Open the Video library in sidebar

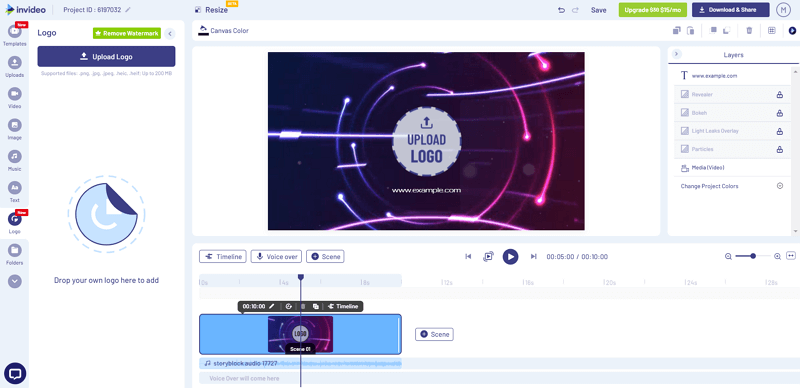(x=15, y=98)
